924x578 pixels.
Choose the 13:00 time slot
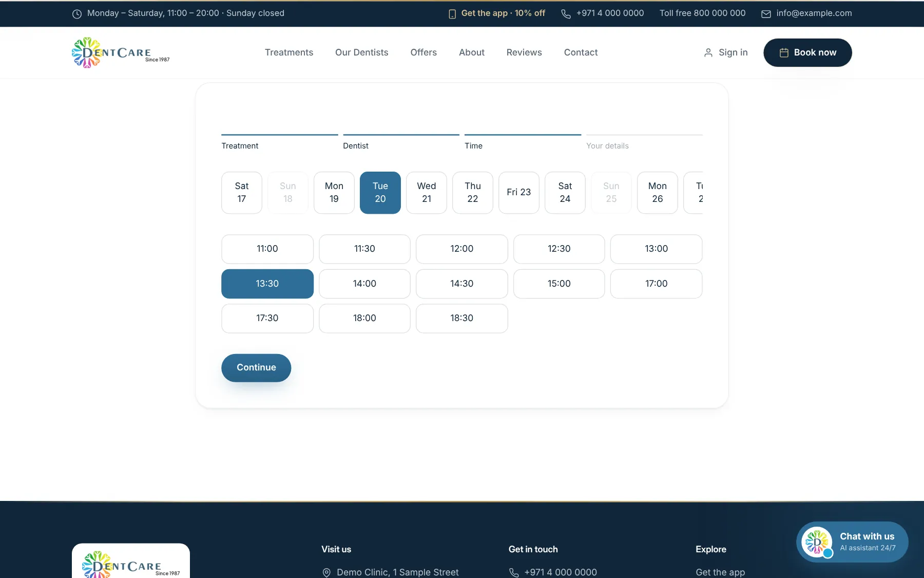pyautogui.click(x=657, y=249)
